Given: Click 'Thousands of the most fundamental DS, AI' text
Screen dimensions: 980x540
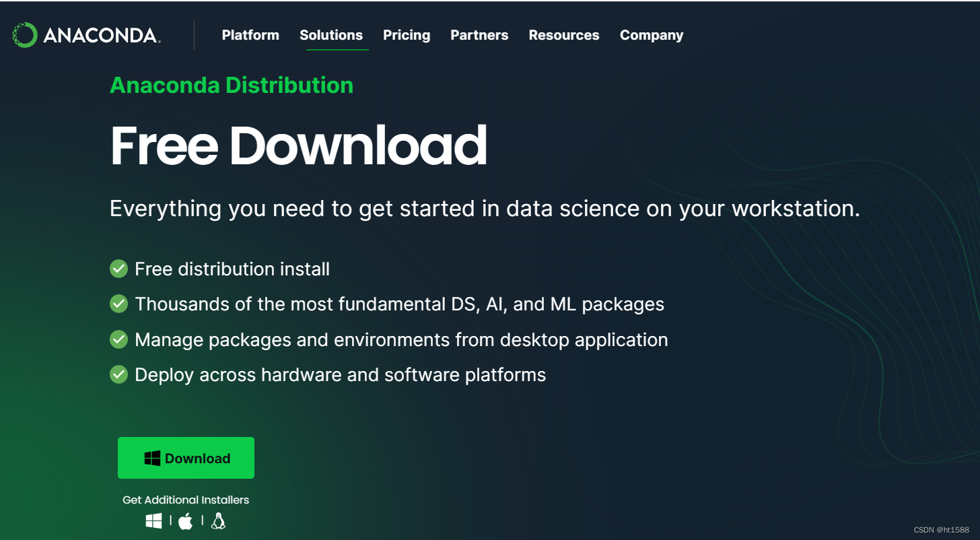Looking at the screenshot, I should pyautogui.click(x=400, y=304).
